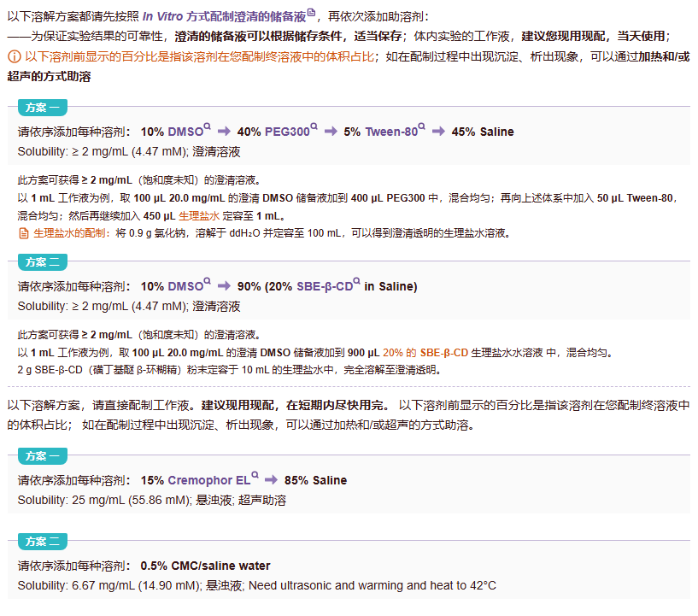Click the orange info icon before 以下溶剂前

(x=15, y=56)
